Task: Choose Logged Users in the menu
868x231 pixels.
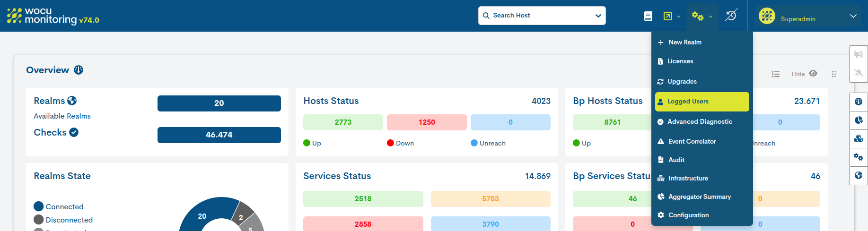Action: coord(702,102)
